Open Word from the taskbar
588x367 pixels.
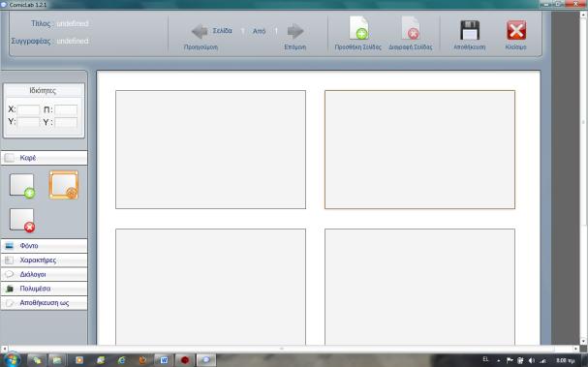click(x=164, y=360)
